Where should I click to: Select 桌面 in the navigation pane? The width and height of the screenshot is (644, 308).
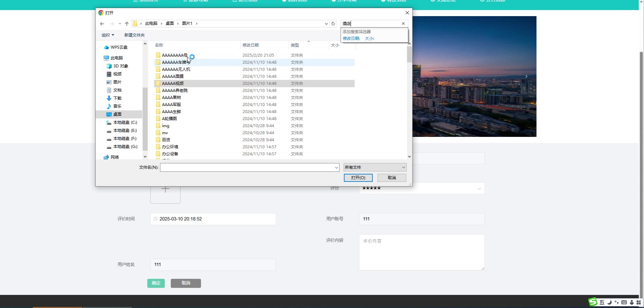[117, 114]
